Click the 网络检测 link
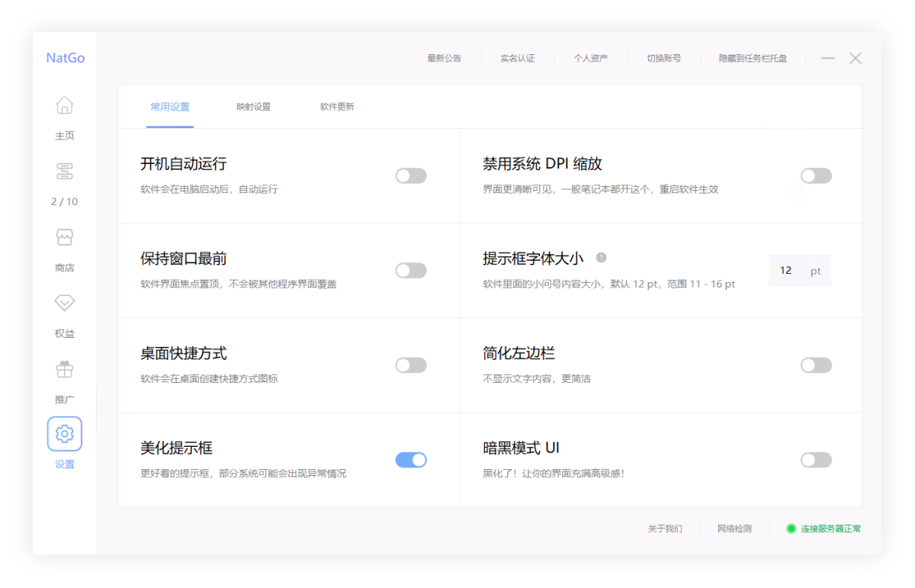This screenshot has height=588, width=915. tap(734, 529)
